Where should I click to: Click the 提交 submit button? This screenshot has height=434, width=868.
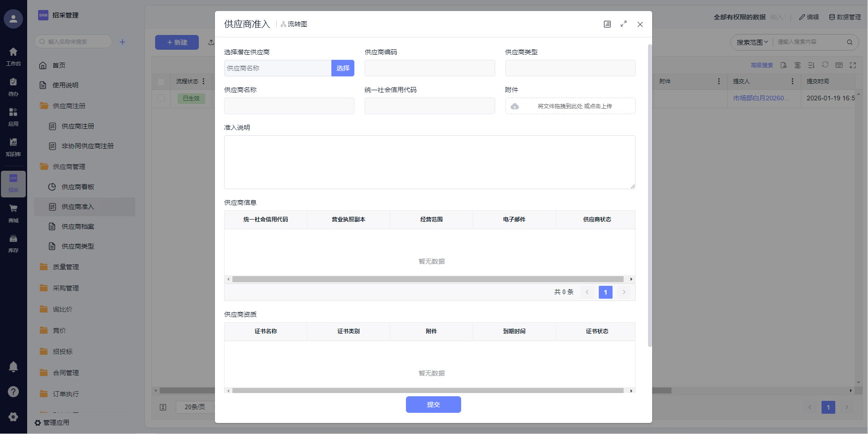coord(433,405)
